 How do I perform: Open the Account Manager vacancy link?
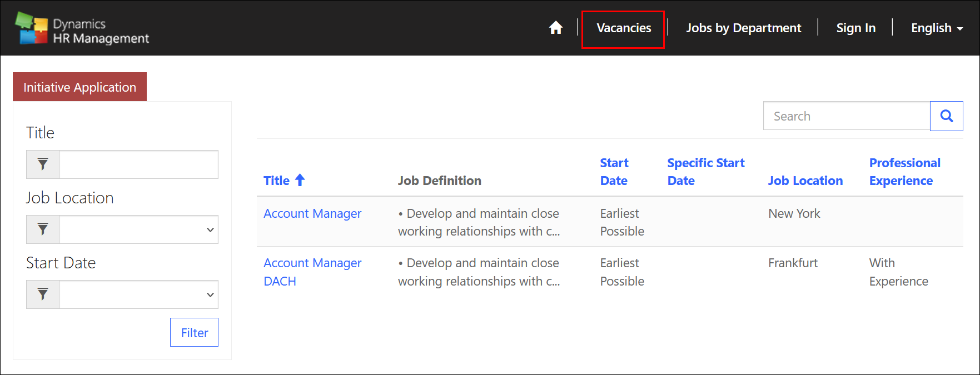coord(312,213)
